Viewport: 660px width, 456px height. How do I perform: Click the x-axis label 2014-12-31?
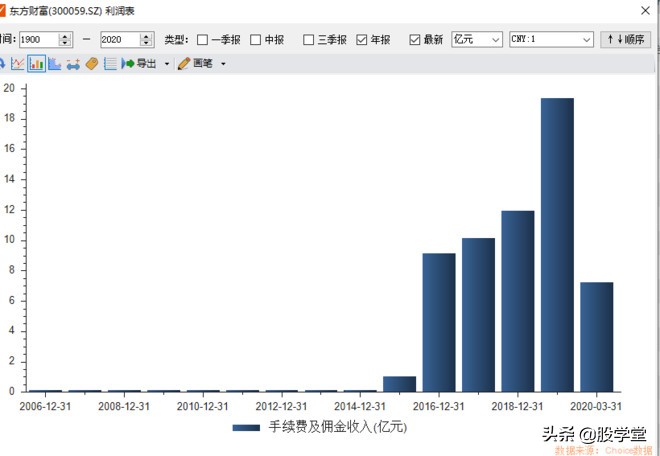(x=360, y=407)
